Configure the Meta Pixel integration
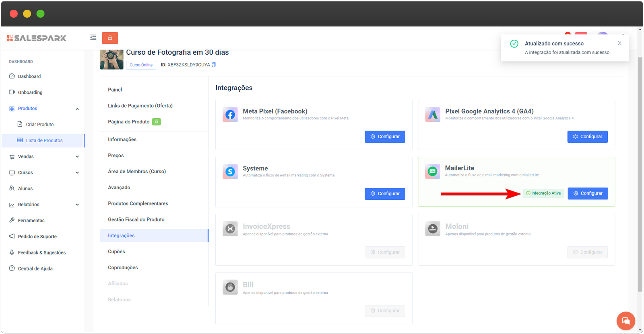 point(385,137)
